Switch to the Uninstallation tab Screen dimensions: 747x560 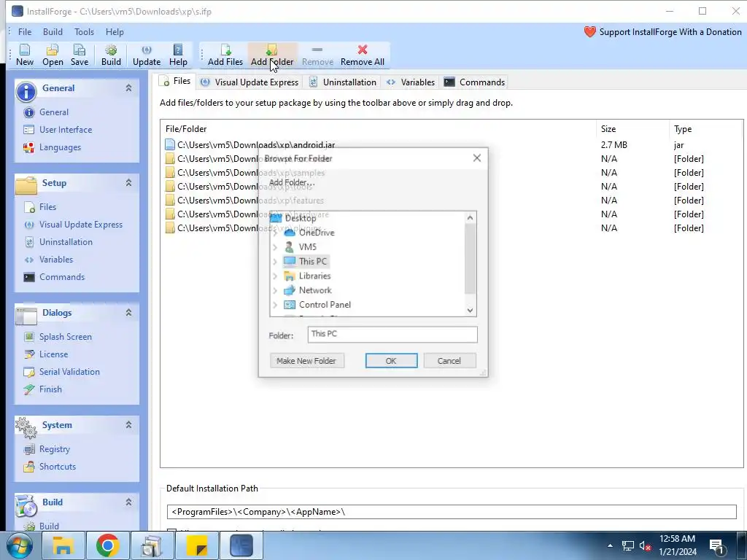343,82
